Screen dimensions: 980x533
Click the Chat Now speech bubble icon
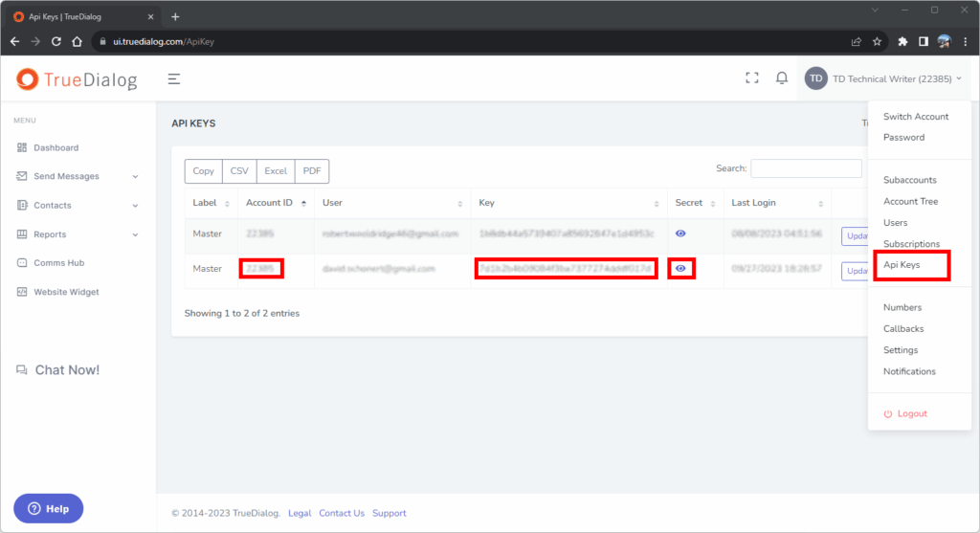[x=22, y=370]
